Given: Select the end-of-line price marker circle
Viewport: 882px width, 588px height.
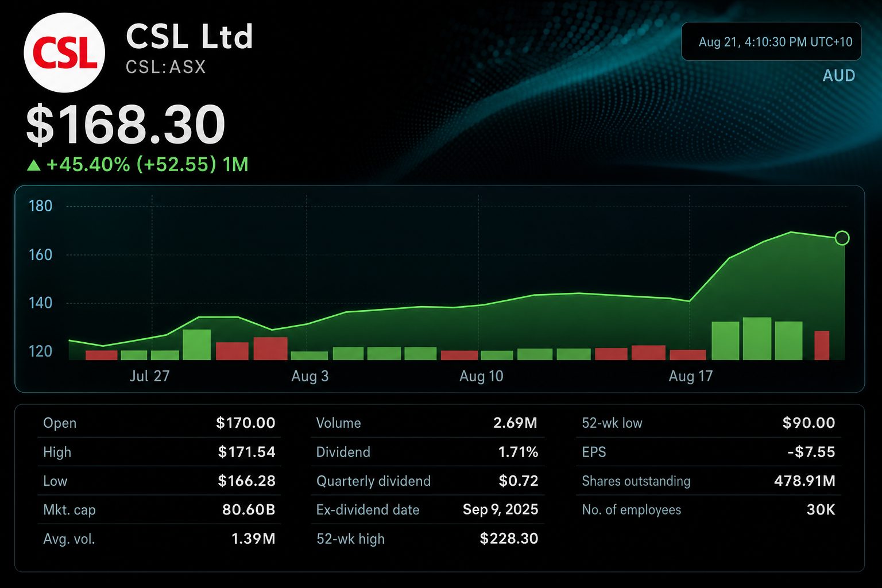Looking at the screenshot, I should tap(842, 238).
